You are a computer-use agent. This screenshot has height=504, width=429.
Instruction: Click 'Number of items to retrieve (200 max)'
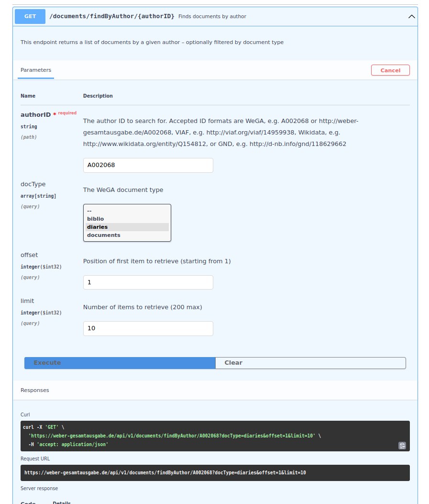tap(143, 307)
